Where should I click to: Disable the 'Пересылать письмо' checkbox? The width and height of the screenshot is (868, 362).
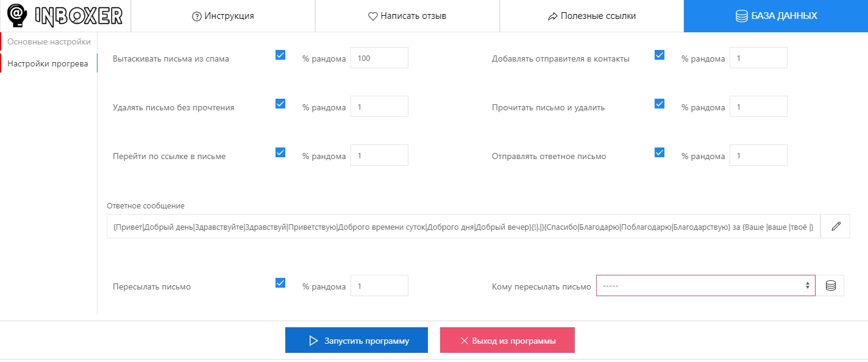(x=280, y=283)
